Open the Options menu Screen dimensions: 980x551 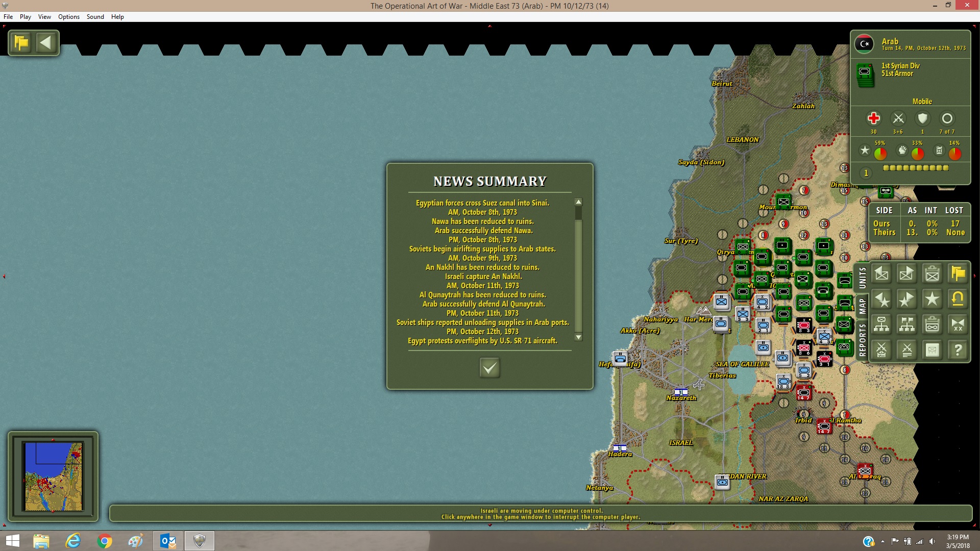pos(69,17)
